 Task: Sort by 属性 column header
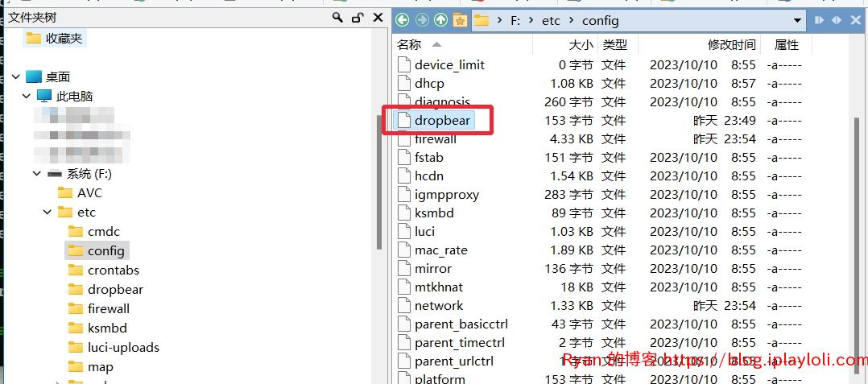(x=787, y=45)
